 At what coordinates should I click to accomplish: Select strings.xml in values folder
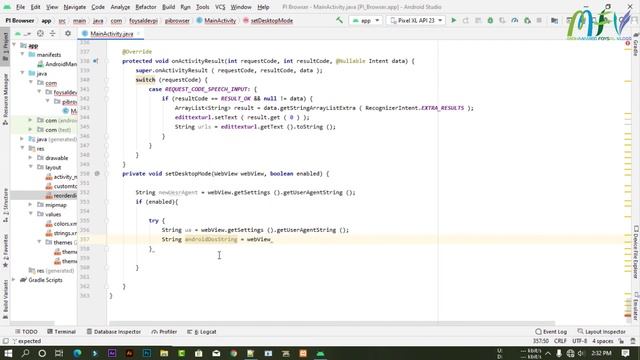click(x=61, y=233)
